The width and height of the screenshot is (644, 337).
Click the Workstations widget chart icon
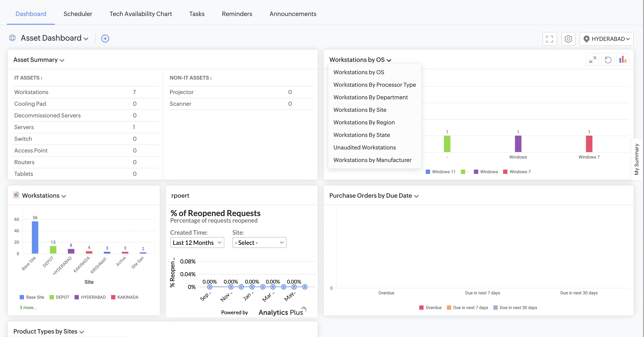click(16, 195)
